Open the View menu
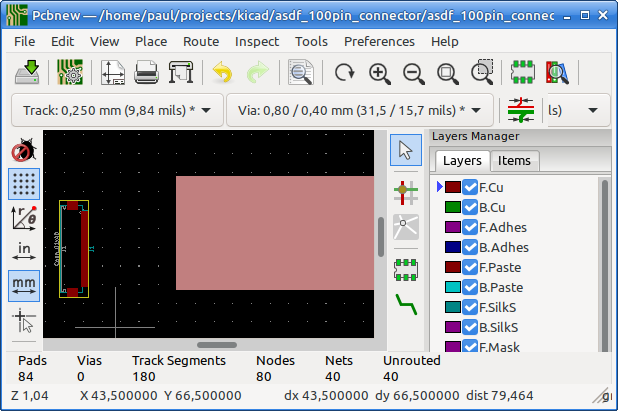The image size is (618, 411). pos(104,41)
